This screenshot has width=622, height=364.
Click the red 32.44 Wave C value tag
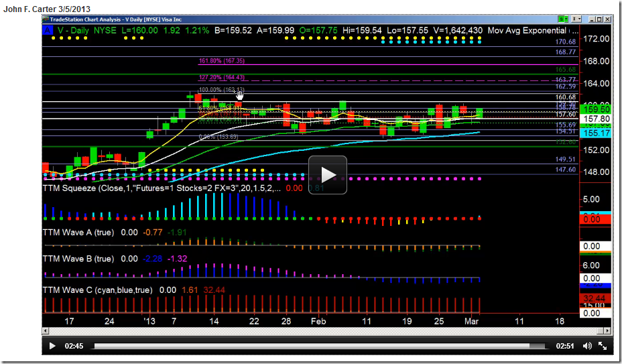click(x=595, y=298)
